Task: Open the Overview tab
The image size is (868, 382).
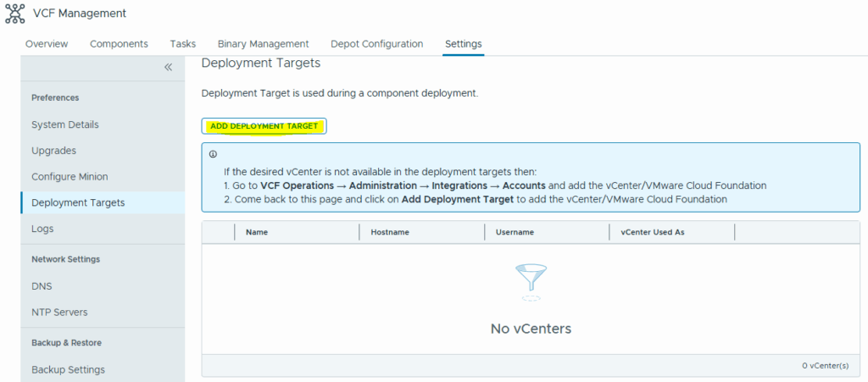Action: click(x=47, y=44)
